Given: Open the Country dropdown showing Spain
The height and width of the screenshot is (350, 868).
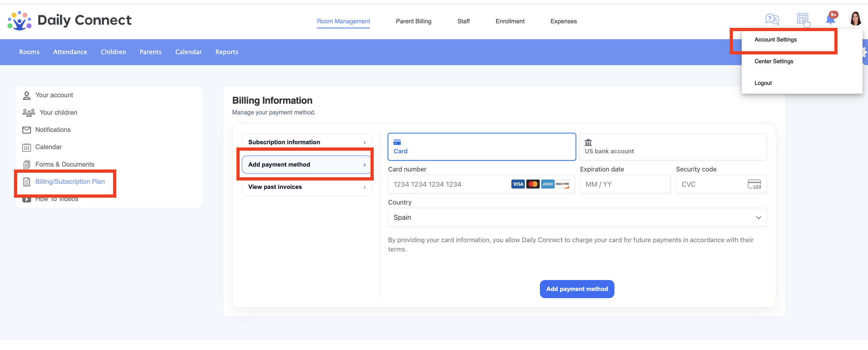Looking at the screenshot, I should pos(577,217).
